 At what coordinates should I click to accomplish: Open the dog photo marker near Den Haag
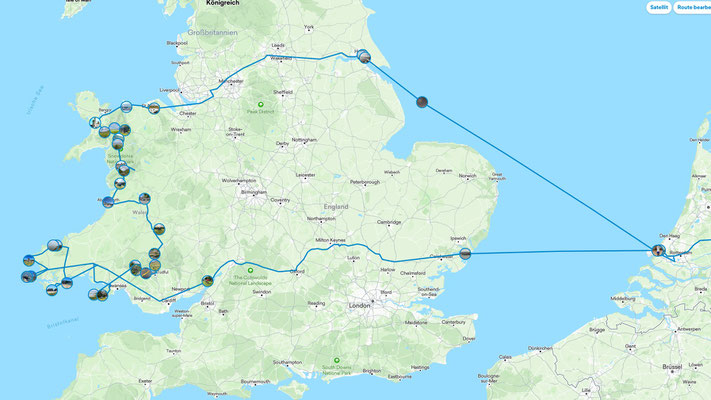click(x=658, y=250)
